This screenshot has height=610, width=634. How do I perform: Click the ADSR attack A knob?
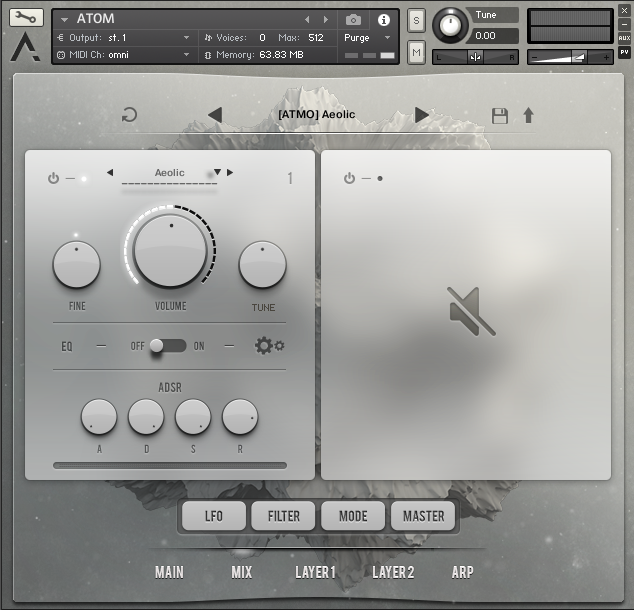pyautogui.click(x=99, y=417)
